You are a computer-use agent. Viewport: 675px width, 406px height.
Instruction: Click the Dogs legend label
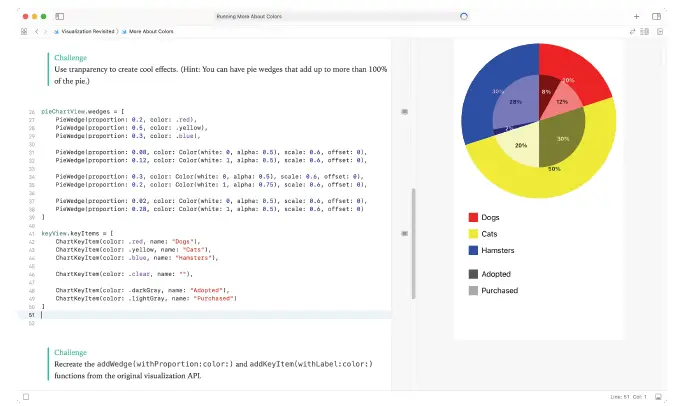click(490, 217)
